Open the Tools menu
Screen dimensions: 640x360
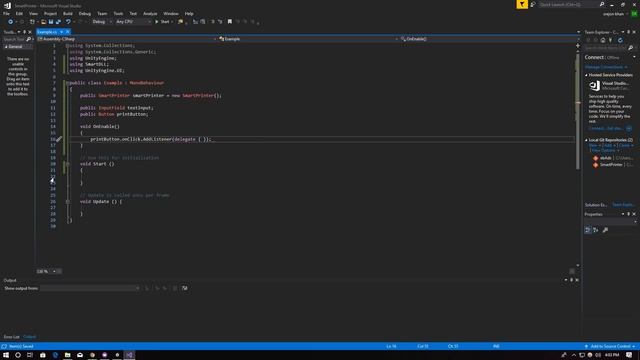click(118, 13)
